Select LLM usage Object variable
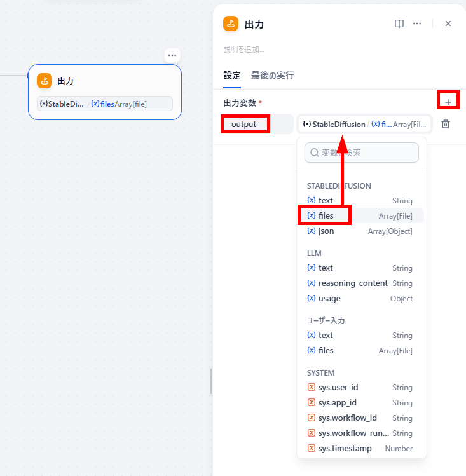Image resolution: width=466 pixels, height=476 pixels. 360,299
